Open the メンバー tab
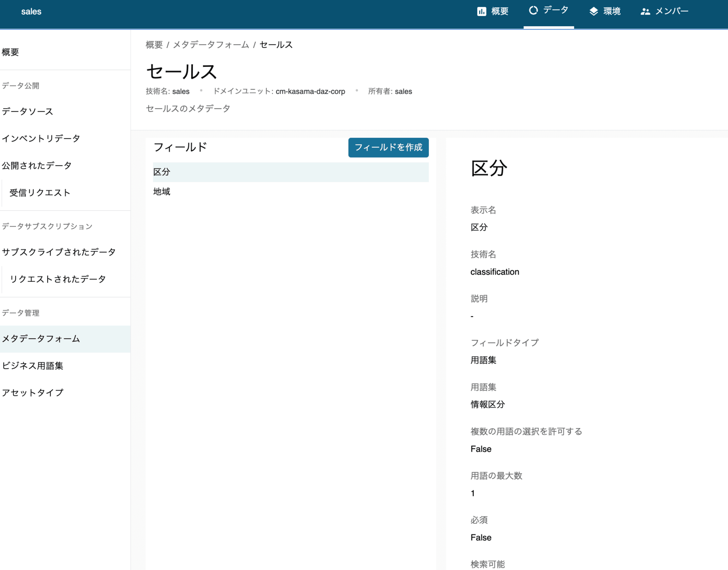The height and width of the screenshot is (570, 728). coord(664,12)
